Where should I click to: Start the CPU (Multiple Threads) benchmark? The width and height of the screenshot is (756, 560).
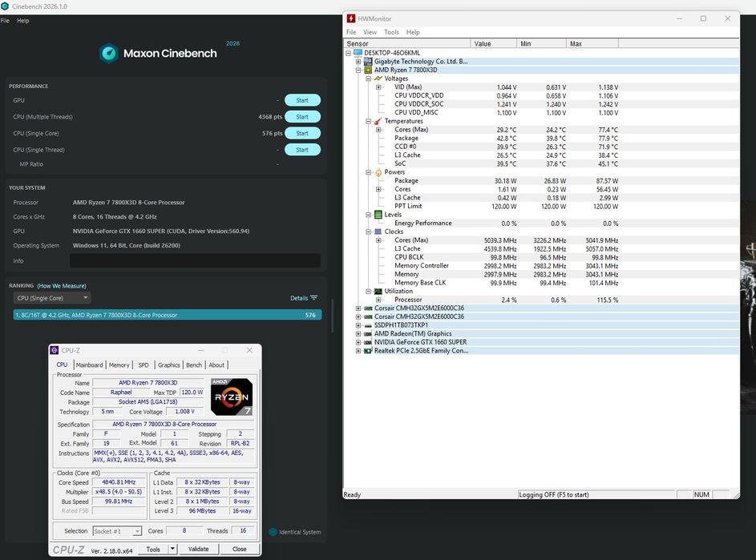(302, 117)
